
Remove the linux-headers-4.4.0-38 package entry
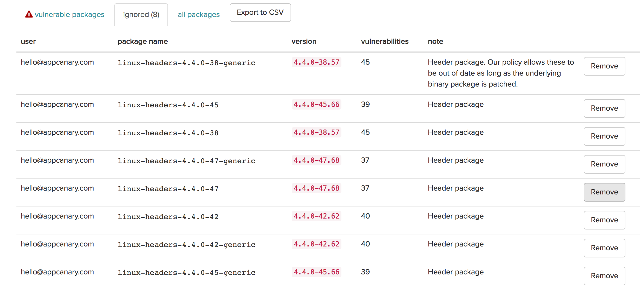(x=604, y=136)
